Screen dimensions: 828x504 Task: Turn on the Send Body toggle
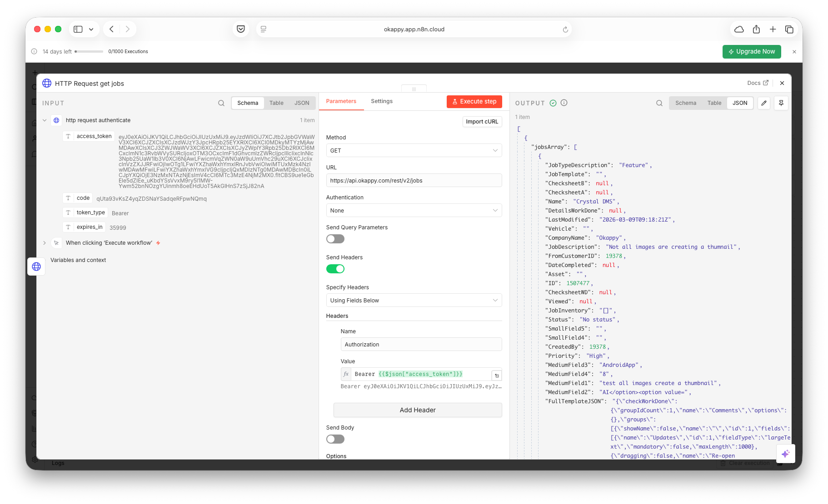(335, 439)
